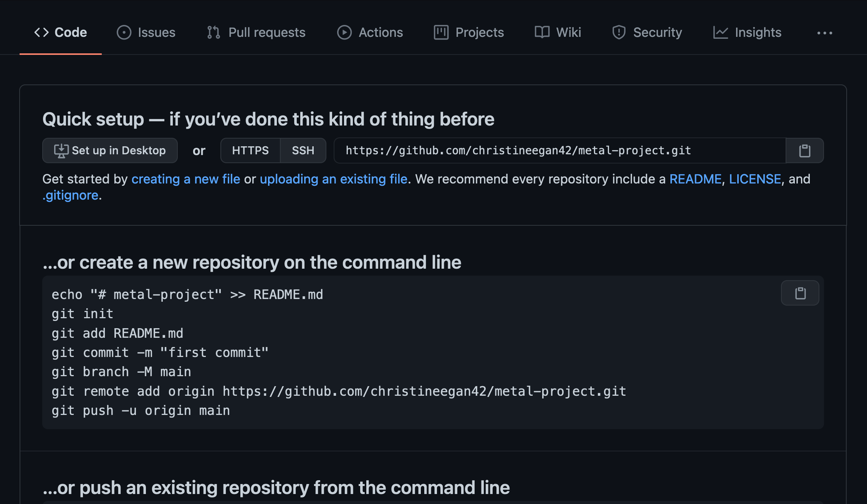Click the README recommendation link
Viewport: 867px width, 504px height.
(695, 179)
